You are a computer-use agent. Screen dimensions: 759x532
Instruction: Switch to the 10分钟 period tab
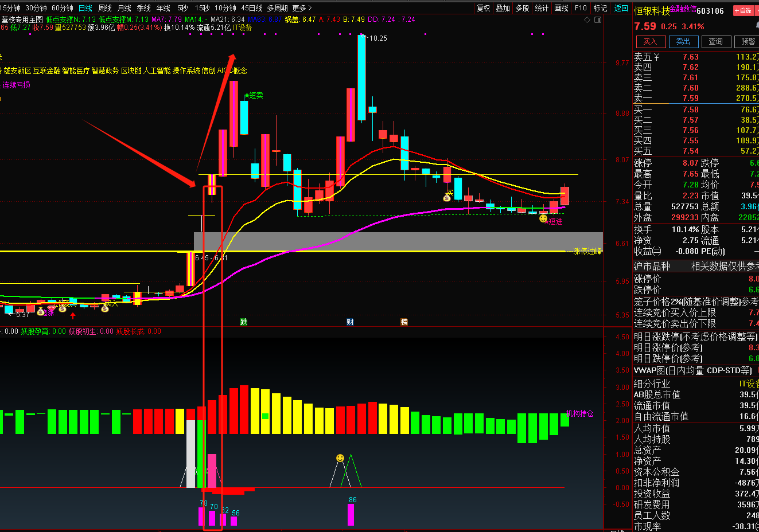pyautogui.click(x=225, y=8)
